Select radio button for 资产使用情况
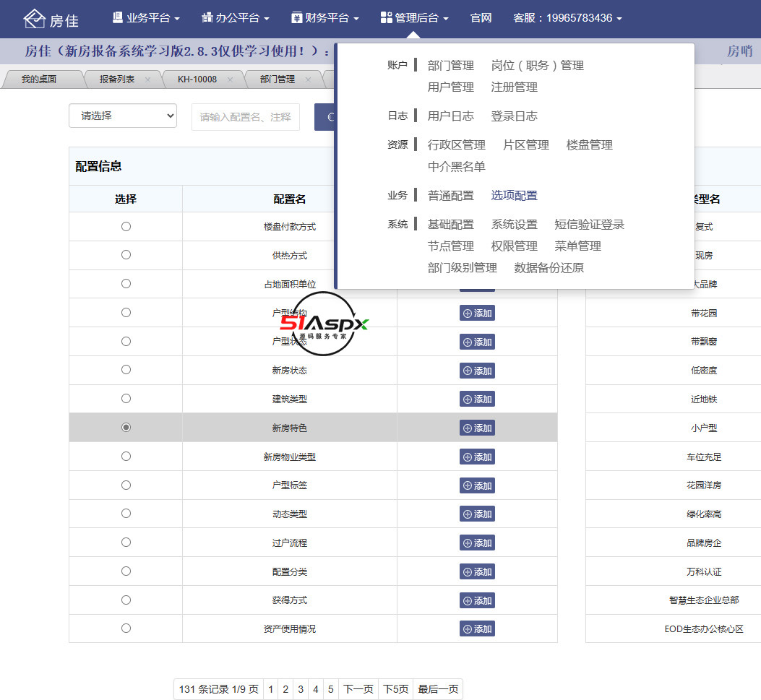Viewport: 761px width, 700px height. coord(126,628)
